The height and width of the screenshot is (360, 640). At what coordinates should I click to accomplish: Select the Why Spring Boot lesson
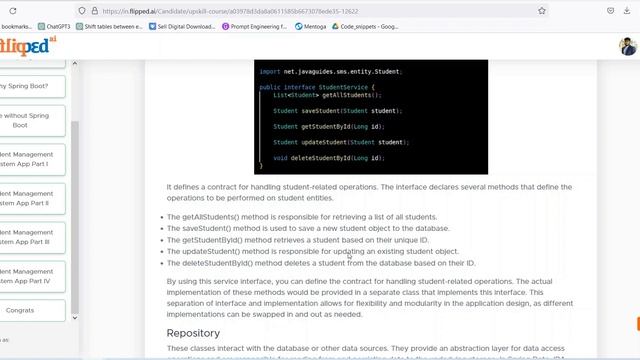tap(33, 86)
